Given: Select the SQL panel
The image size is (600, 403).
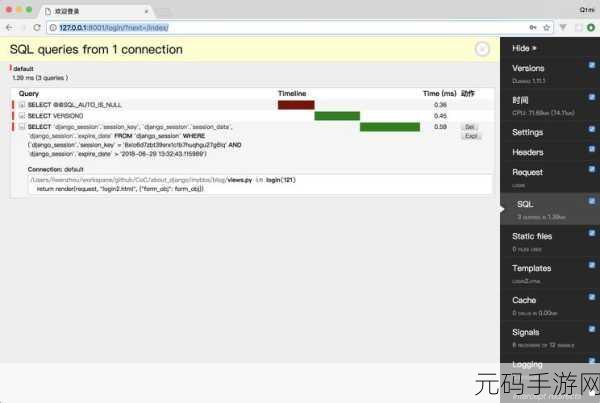Looking at the screenshot, I should coord(525,204).
